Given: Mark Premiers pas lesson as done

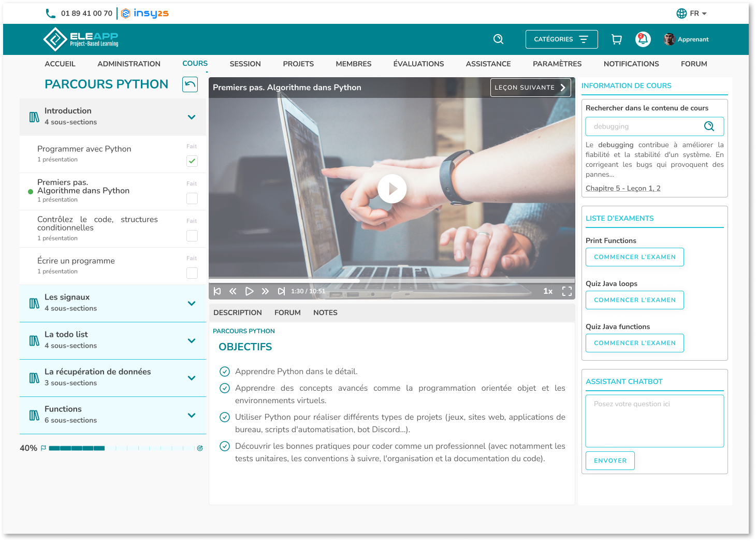Looking at the screenshot, I should (x=192, y=198).
